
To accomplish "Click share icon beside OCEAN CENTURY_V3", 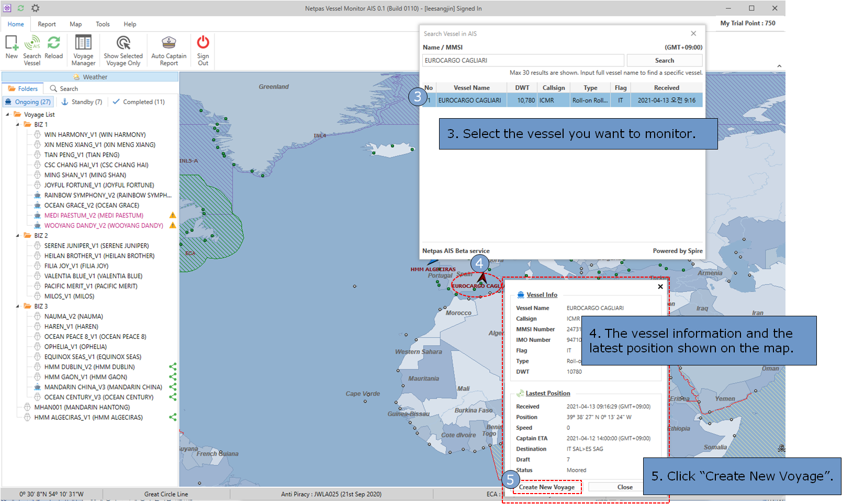I will coord(173,397).
